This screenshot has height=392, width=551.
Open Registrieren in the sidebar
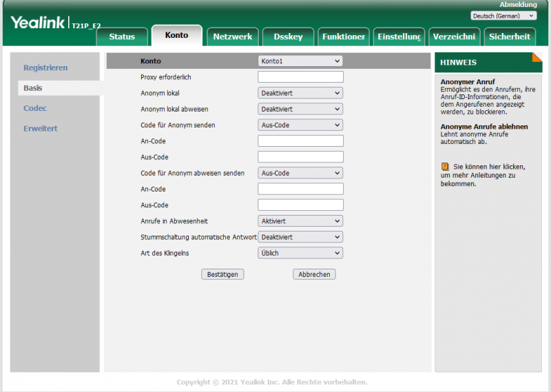pos(45,68)
